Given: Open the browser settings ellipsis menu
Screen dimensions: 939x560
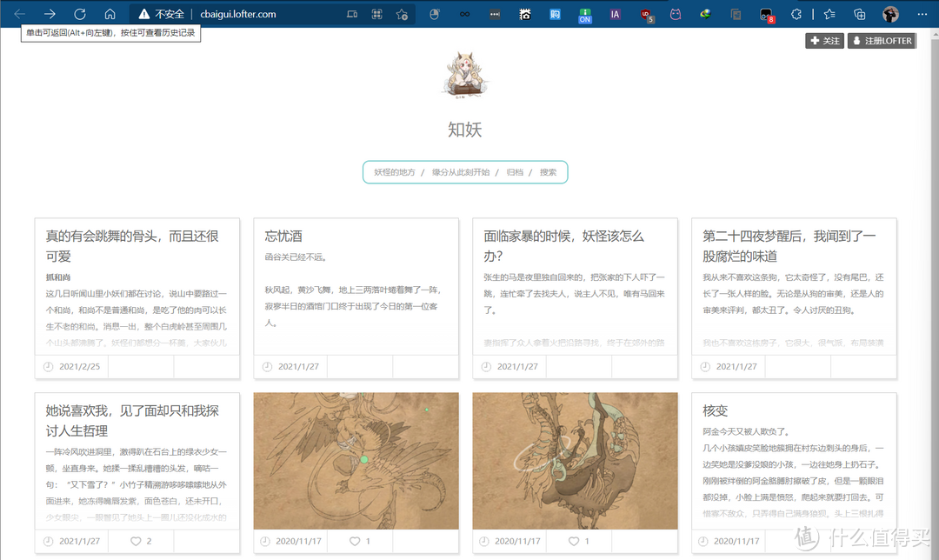Looking at the screenshot, I should pos(922,14).
